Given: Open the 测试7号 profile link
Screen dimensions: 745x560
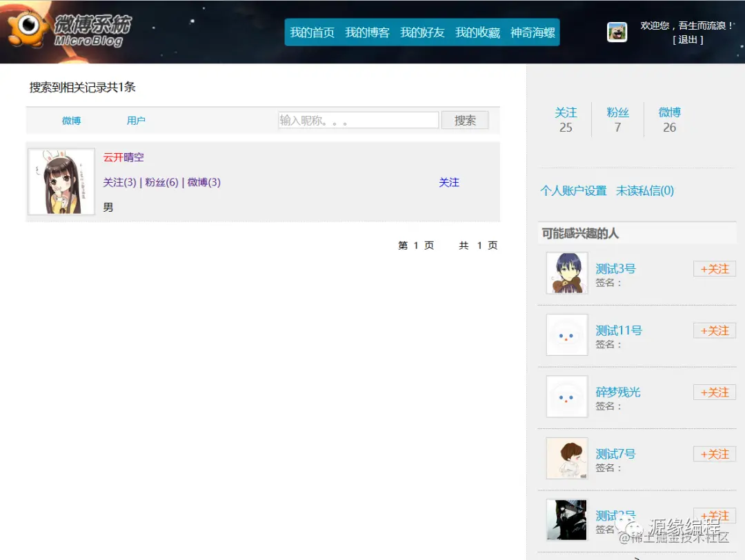Looking at the screenshot, I should pyautogui.click(x=616, y=454).
